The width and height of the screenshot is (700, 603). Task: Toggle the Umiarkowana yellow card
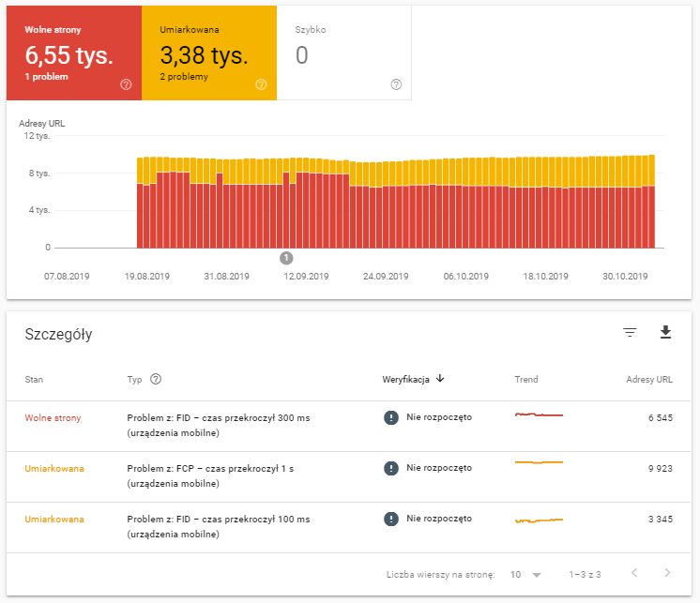click(x=209, y=53)
